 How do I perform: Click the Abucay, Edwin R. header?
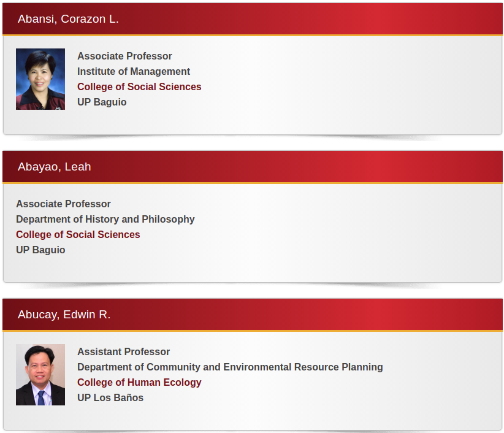[64, 315]
